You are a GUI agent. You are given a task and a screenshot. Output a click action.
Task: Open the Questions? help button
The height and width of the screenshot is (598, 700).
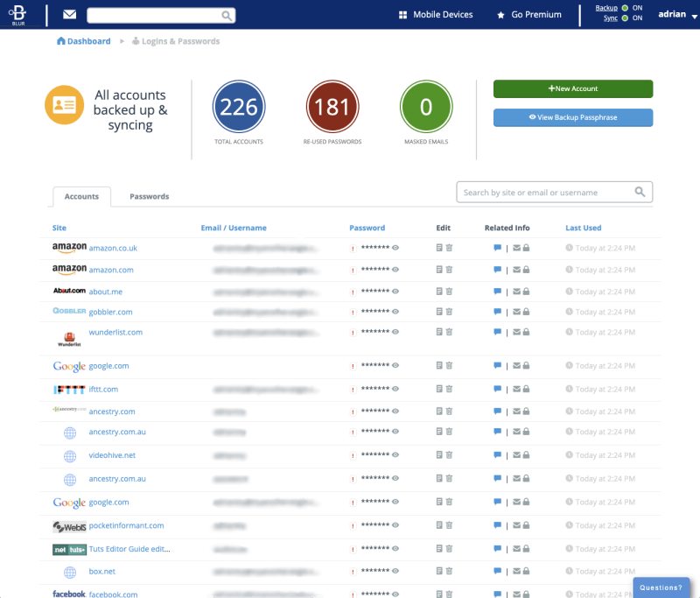coord(661,587)
